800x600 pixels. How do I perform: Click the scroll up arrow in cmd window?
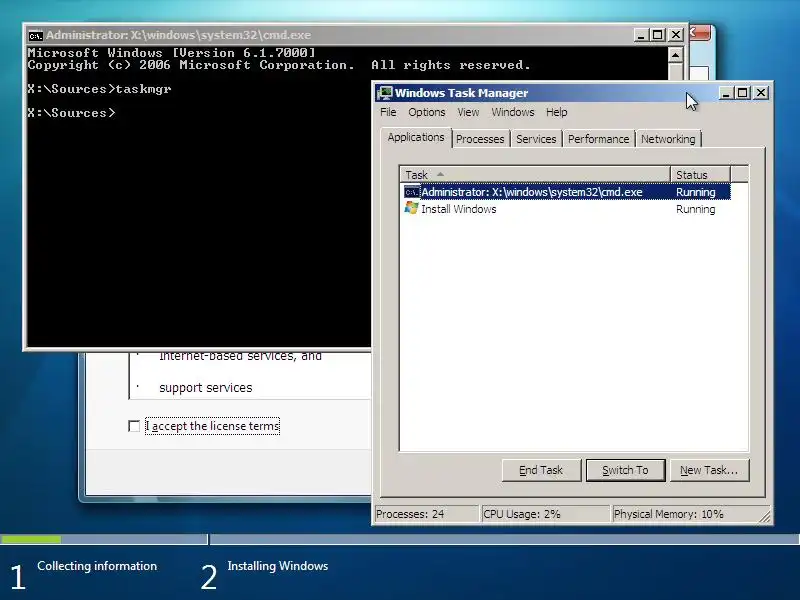point(675,55)
